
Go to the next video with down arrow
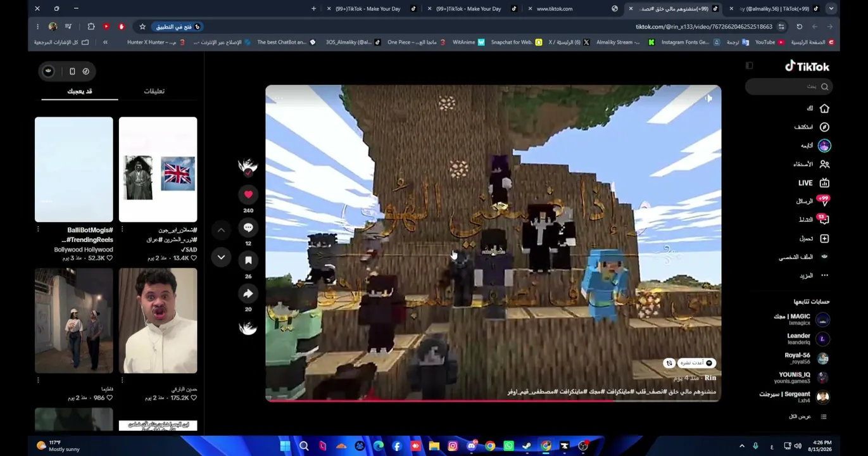(x=221, y=257)
